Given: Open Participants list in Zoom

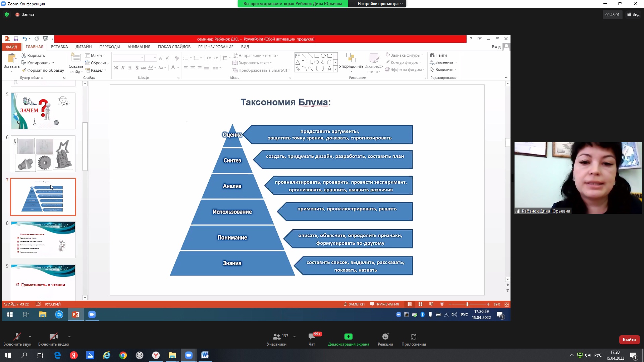Looking at the screenshot, I should [x=277, y=337].
